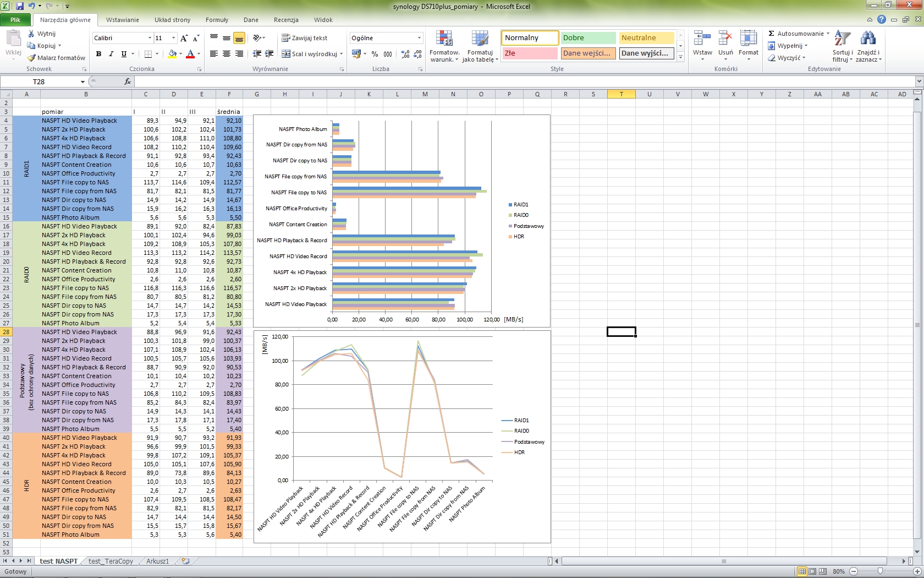Click the Merge and Center icon
Image resolution: width=924 pixels, height=578 pixels.
click(286, 54)
